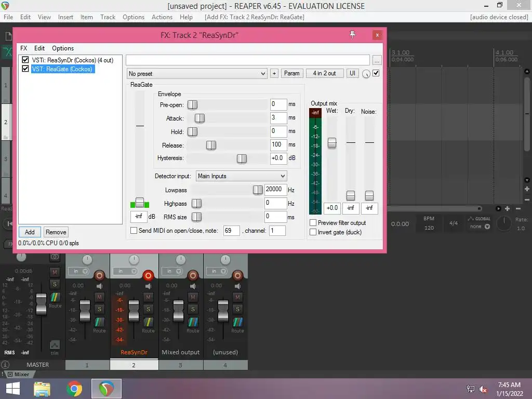Open master track routing icon
Image resolution: width=532 pixels, height=399 pixels.
(x=55, y=298)
